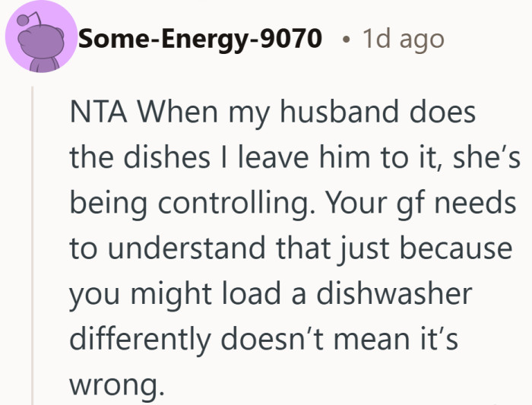The height and width of the screenshot is (405, 532).
Task: Click the final word 'wrong.' in the comment
Action: click(x=116, y=384)
